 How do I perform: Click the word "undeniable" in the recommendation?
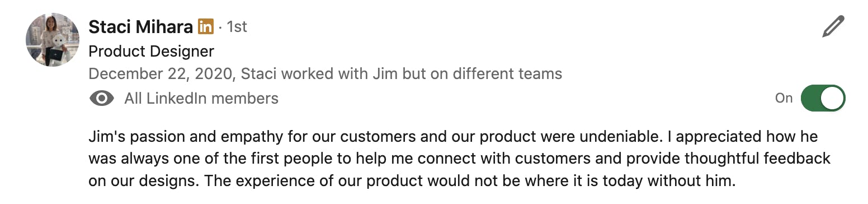coord(621,137)
